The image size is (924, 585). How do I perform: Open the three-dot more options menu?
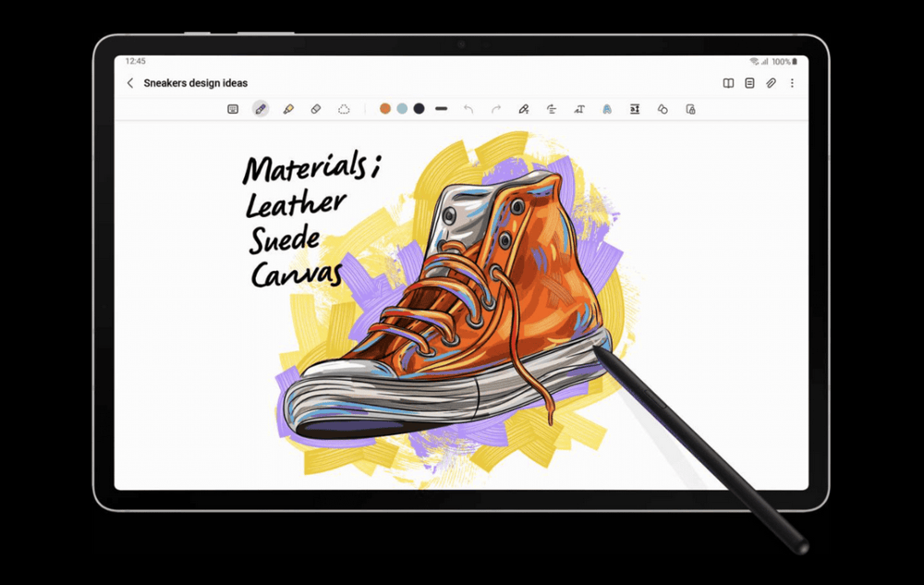click(x=792, y=83)
